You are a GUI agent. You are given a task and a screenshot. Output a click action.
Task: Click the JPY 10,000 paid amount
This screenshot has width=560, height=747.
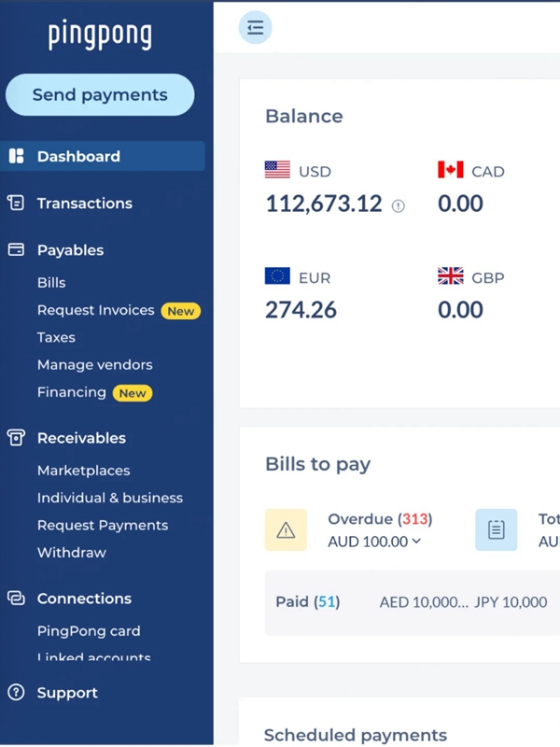tap(511, 602)
